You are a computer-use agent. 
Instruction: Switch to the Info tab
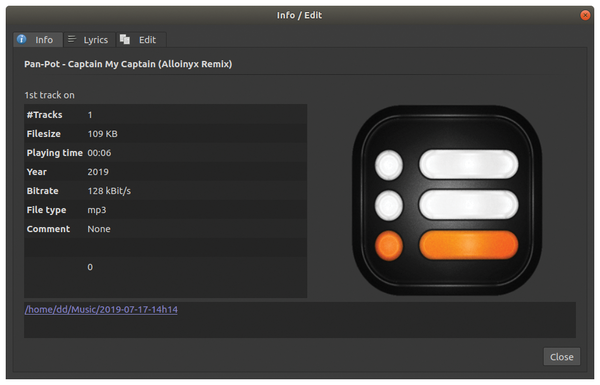(38, 39)
